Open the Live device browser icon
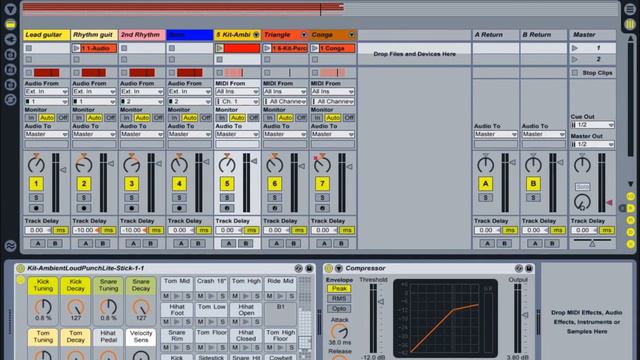The image size is (640, 360). pyautogui.click(x=10, y=24)
